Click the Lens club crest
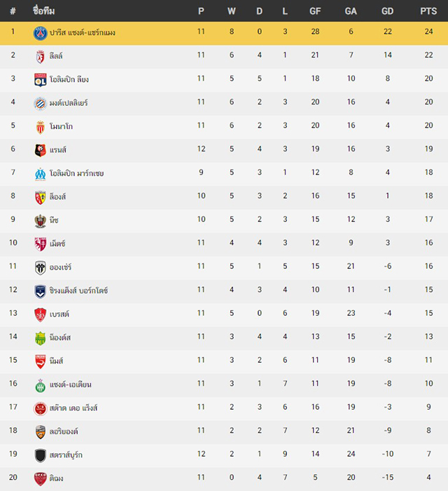 (x=41, y=198)
